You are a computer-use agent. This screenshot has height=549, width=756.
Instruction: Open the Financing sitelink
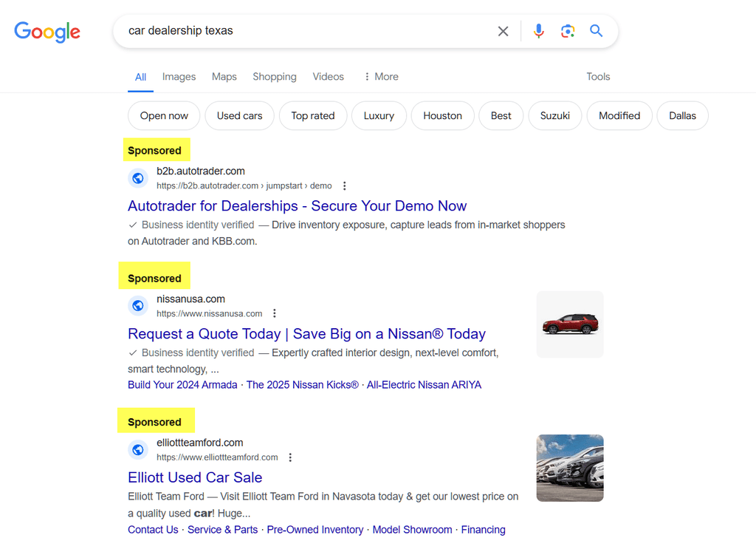[x=483, y=530]
